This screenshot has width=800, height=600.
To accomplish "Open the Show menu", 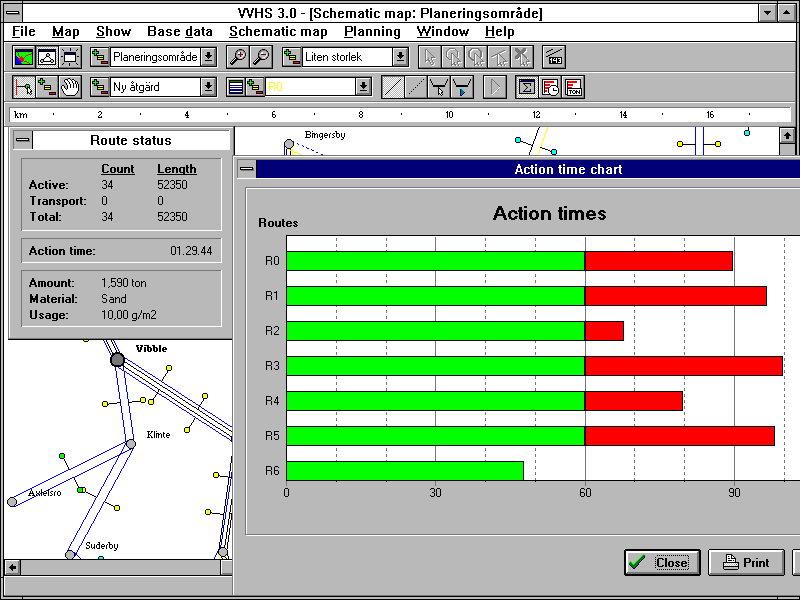I will click(113, 32).
